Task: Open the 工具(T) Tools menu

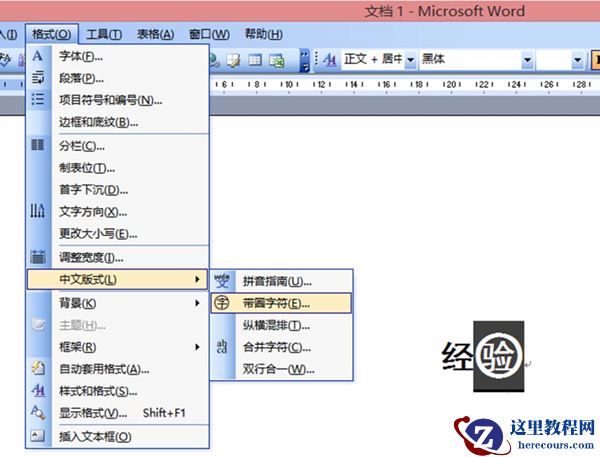Action: pos(104,34)
